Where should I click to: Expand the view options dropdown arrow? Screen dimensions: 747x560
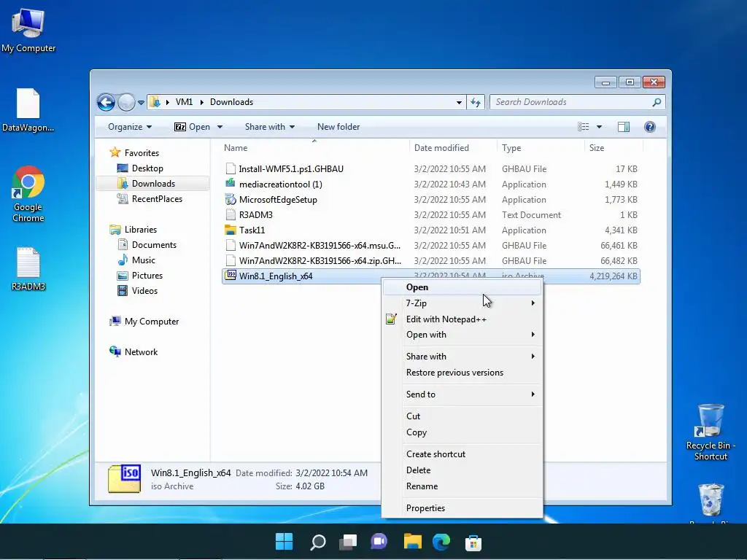pos(600,127)
